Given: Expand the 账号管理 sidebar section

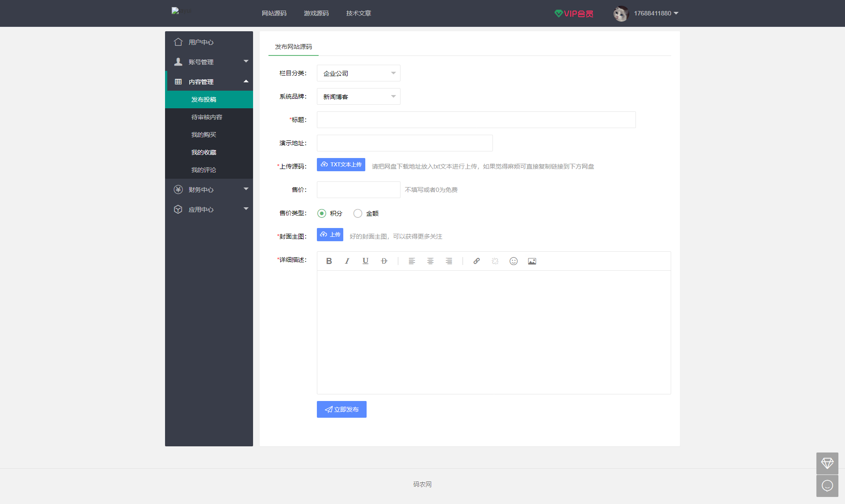Looking at the screenshot, I should [x=209, y=62].
